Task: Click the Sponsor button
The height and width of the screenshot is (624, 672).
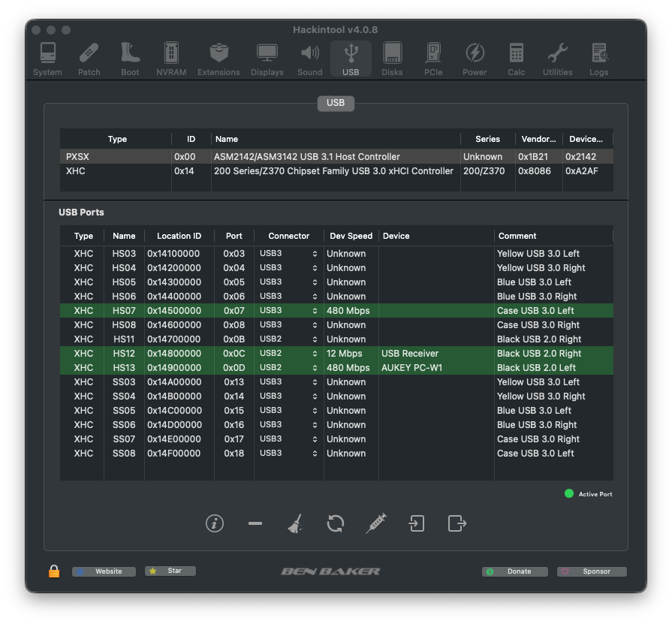Action: [x=592, y=571]
